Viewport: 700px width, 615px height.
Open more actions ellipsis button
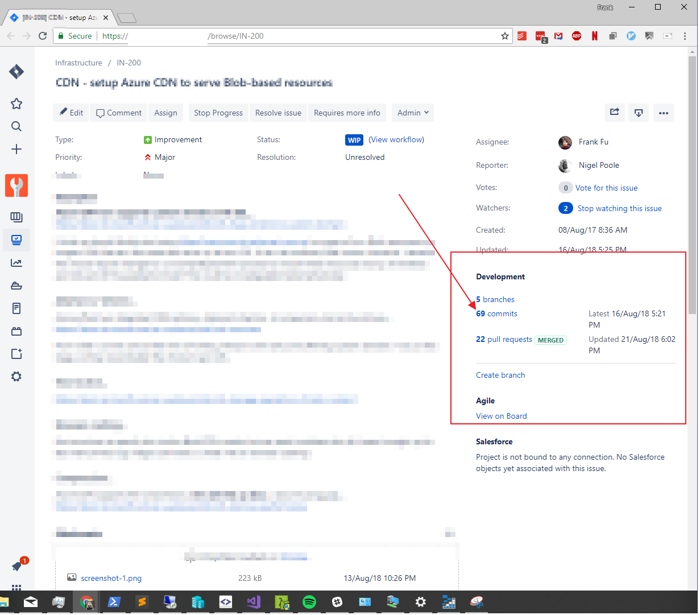(664, 113)
